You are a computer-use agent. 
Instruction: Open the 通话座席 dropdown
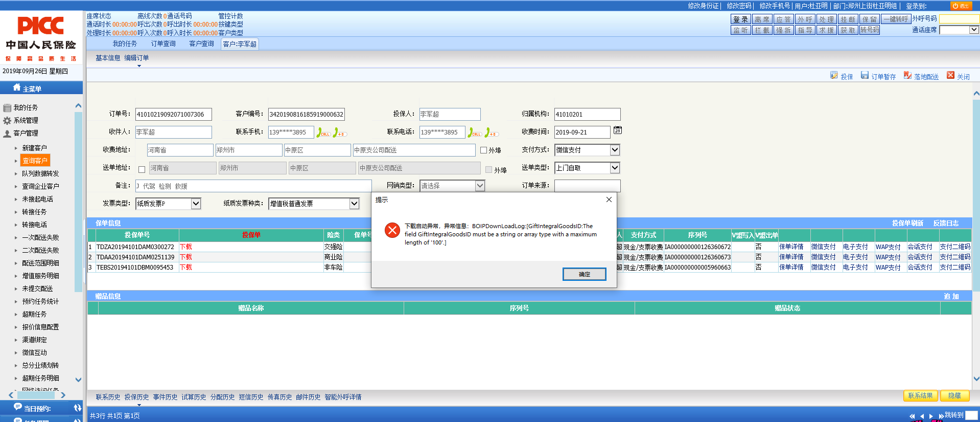[x=959, y=30]
